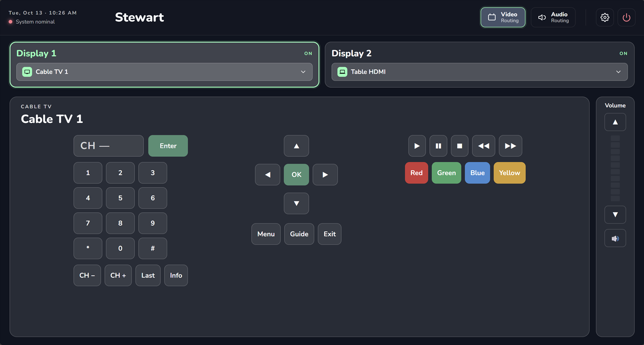Confirm with the OK button
The width and height of the screenshot is (644, 345).
(x=297, y=175)
